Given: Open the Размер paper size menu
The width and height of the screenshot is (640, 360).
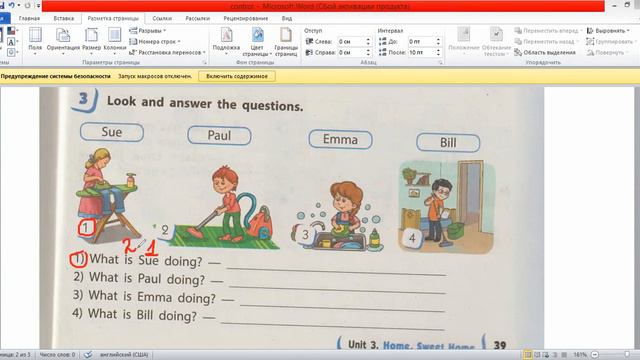Looking at the screenshot, I should coord(91,41).
